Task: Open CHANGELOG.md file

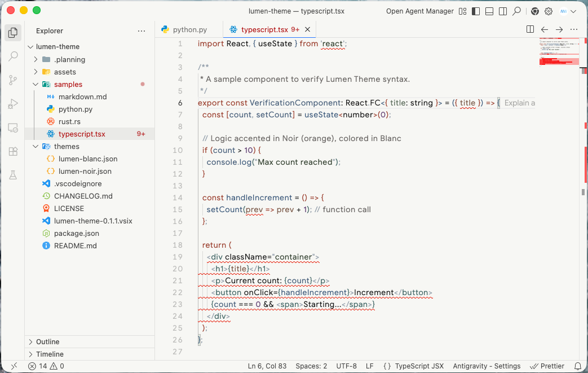Action: [90, 196]
